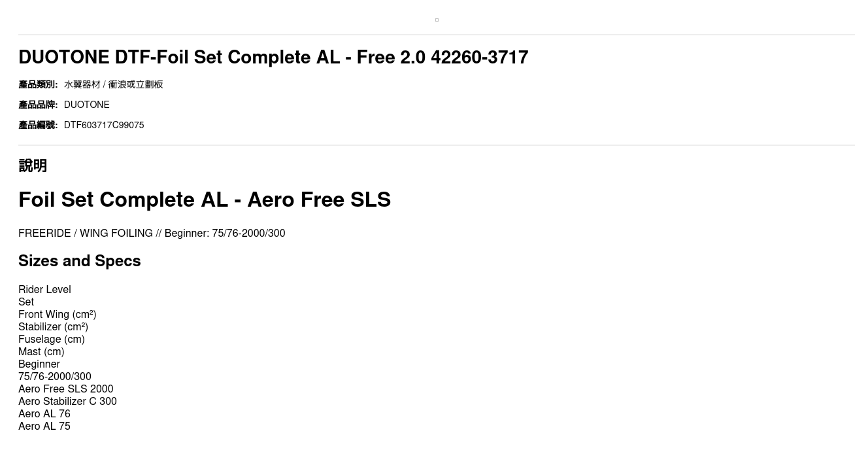Click the product code DTF603717C99075
The height and width of the screenshot is (452, 868).
tap(104, 125)
